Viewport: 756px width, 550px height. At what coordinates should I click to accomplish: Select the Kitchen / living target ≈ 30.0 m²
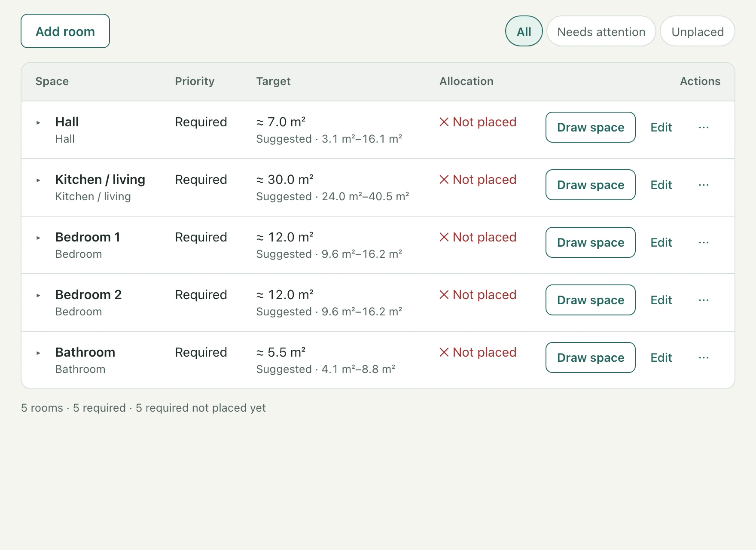(285, 180)
